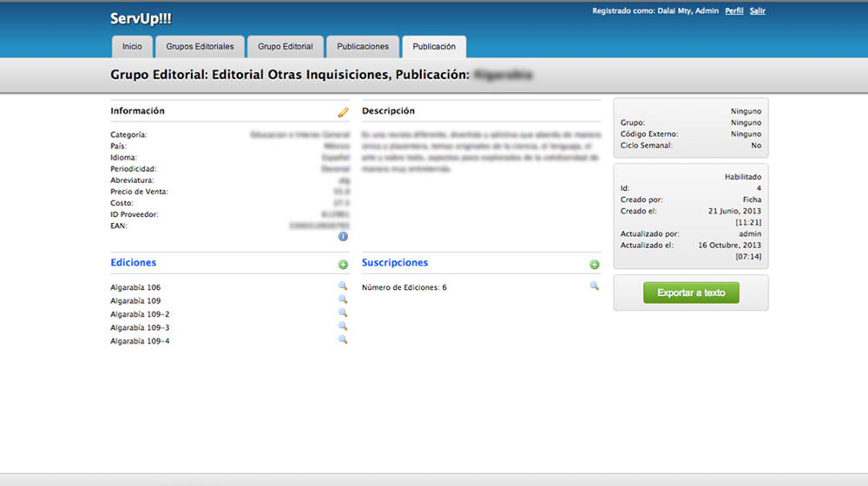Screen dimensions: 868x486
Task: Add a new subscription with green plus icon
Action: [595, 264]
